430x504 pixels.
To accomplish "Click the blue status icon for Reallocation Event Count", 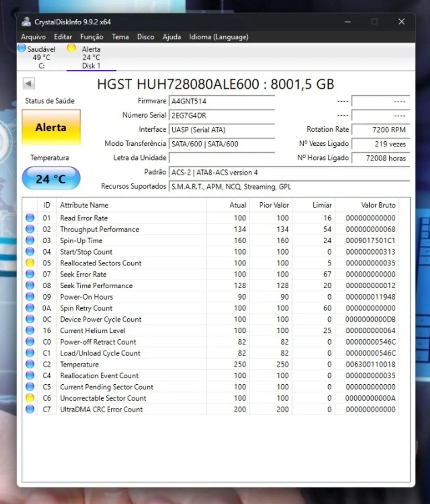I will pos(30,376).
